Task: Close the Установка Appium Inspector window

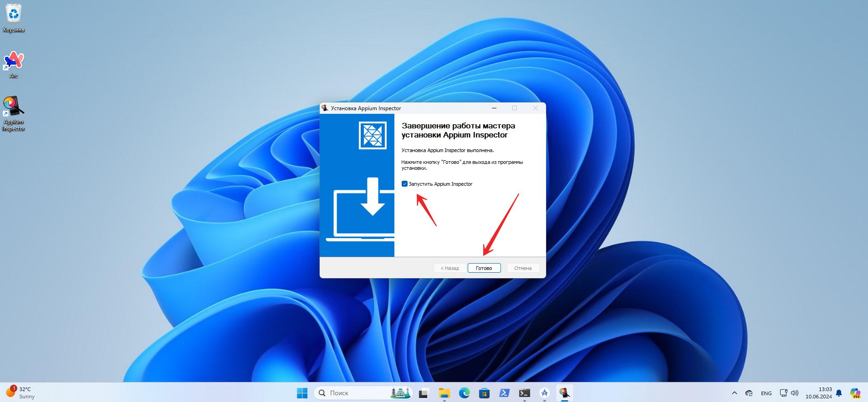Action: [536, 108]
